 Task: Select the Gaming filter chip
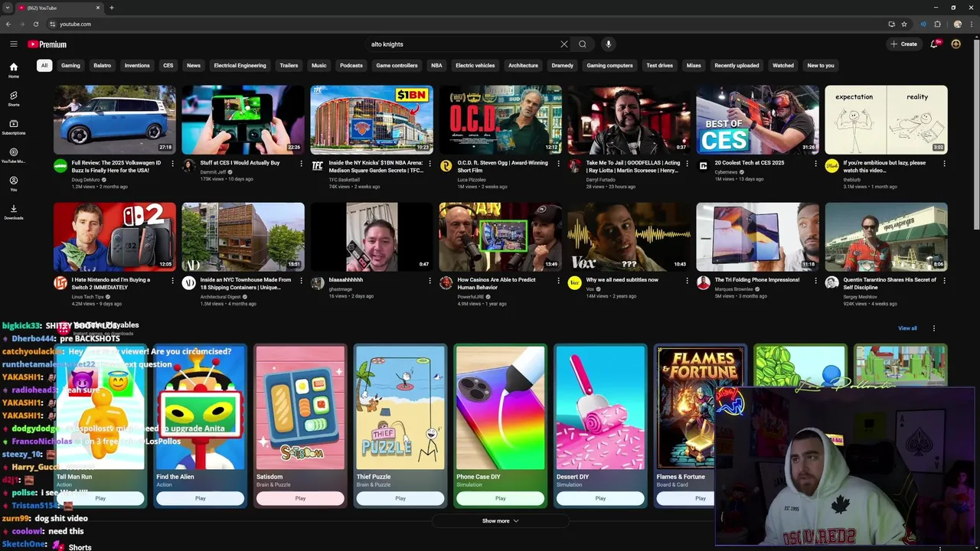(x=70, y=66)
